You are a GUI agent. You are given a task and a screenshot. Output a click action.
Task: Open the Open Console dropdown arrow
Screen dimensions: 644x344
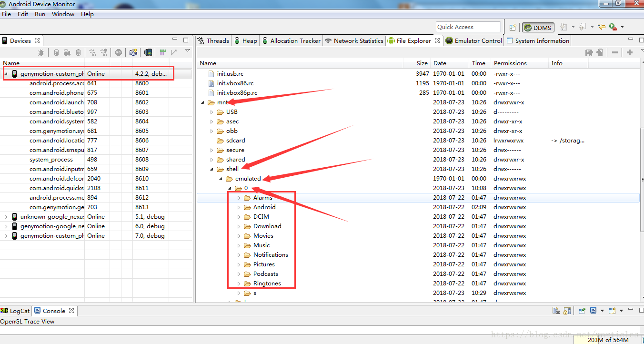pos(621,311)
